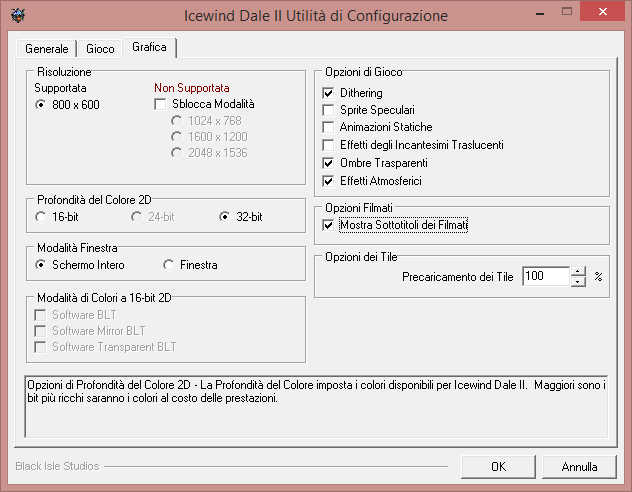Confirm settings with the OK button
Screen dimensions: 632x492
pos(498,467)
